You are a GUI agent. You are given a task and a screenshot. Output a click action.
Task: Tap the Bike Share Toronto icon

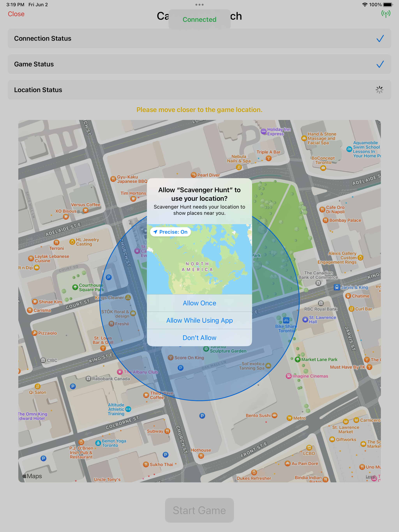pyautogui.click(x=286, y=320)
